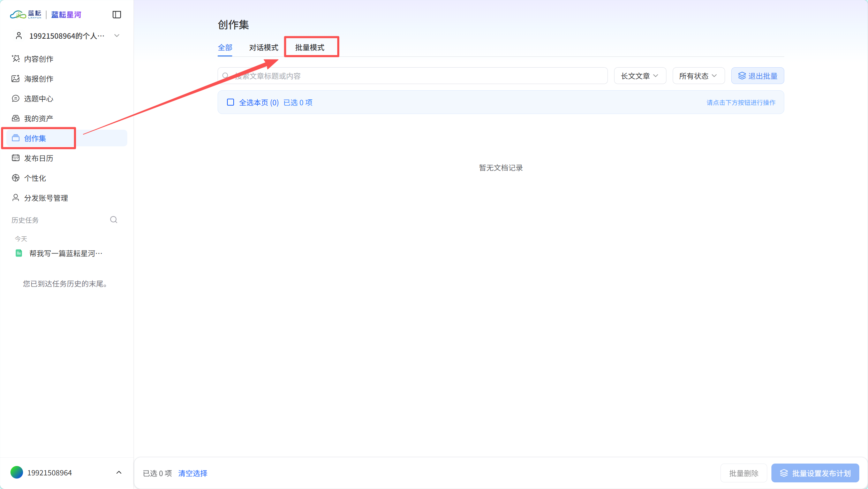
Task: Toggle selection of all documents on page
Action: pos(259,102)
